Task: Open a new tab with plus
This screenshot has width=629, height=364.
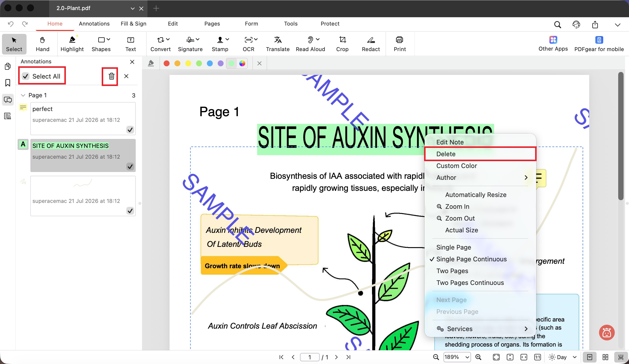Action: click(156, 8)
